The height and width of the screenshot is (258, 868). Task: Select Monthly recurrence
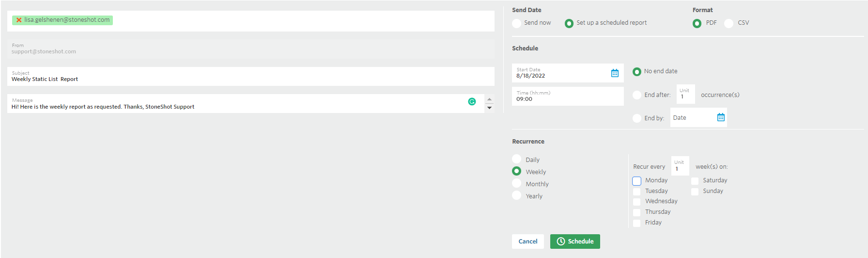tap(516, 183)
